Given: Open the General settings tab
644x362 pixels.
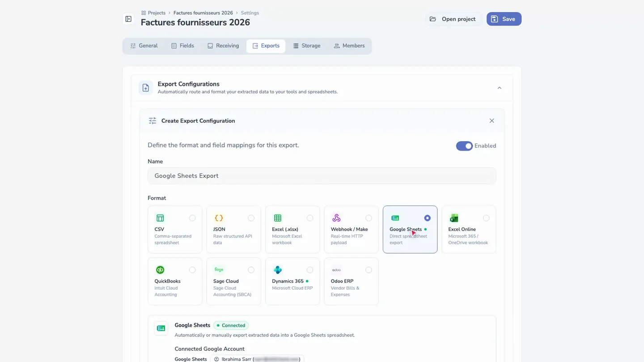Looking at the screenshot, I should click(x=144, y=46).
